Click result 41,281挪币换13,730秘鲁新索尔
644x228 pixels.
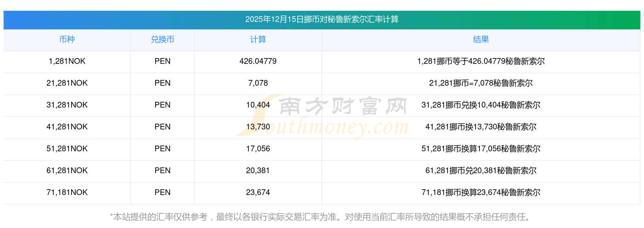[x=481, y=127]
